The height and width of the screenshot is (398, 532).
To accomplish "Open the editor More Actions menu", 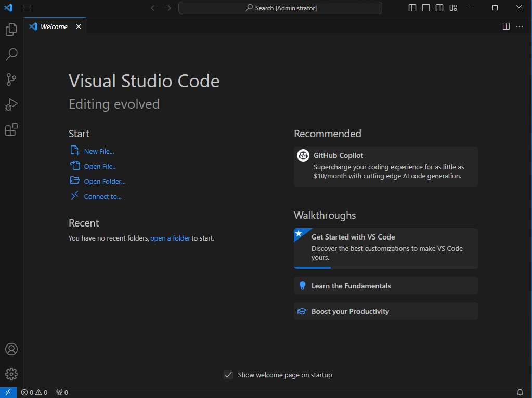I will 520,26.
